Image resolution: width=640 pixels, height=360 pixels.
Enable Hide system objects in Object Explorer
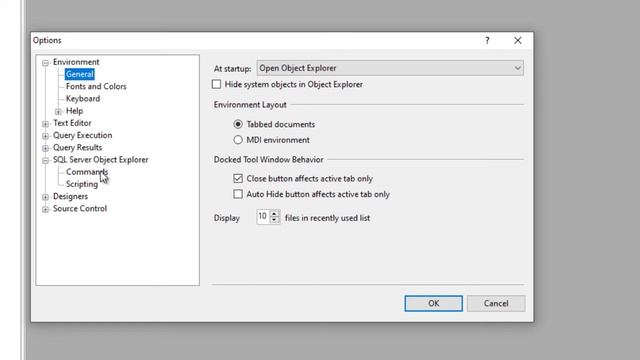point(216,84)
